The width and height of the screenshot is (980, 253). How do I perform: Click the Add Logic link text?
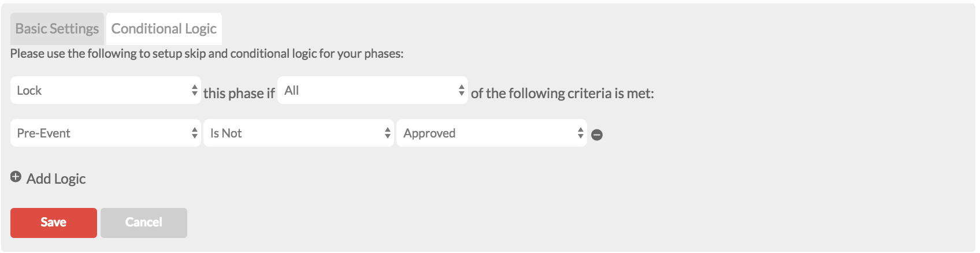coord(56,179)
